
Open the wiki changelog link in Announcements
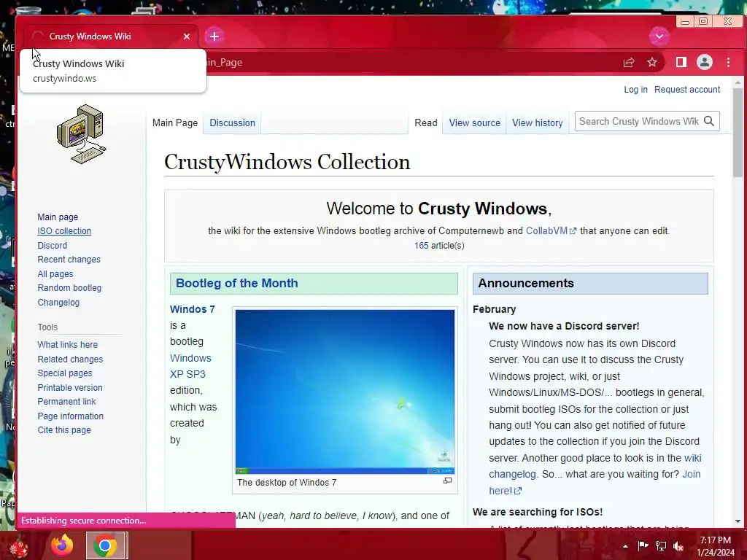(595, 466)
